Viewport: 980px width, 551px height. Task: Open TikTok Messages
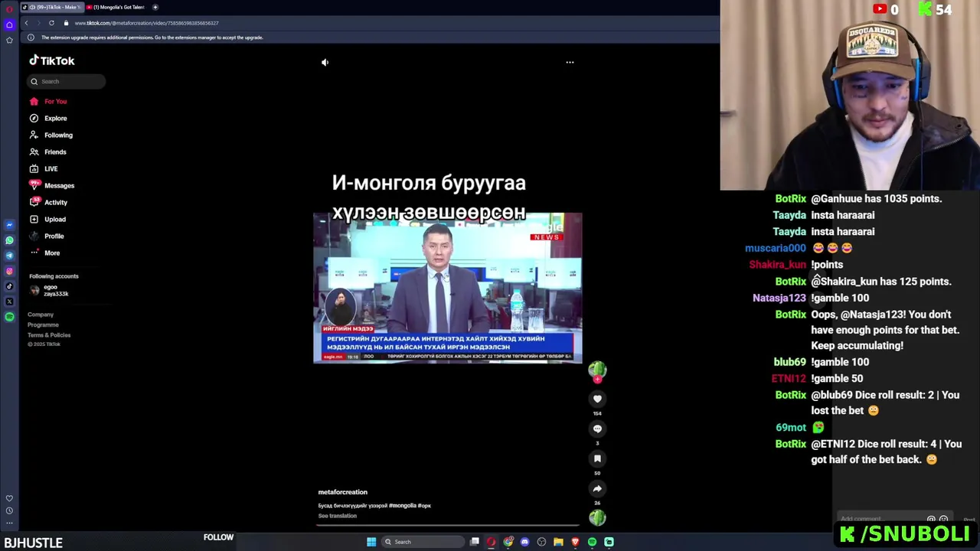[51, 185]
